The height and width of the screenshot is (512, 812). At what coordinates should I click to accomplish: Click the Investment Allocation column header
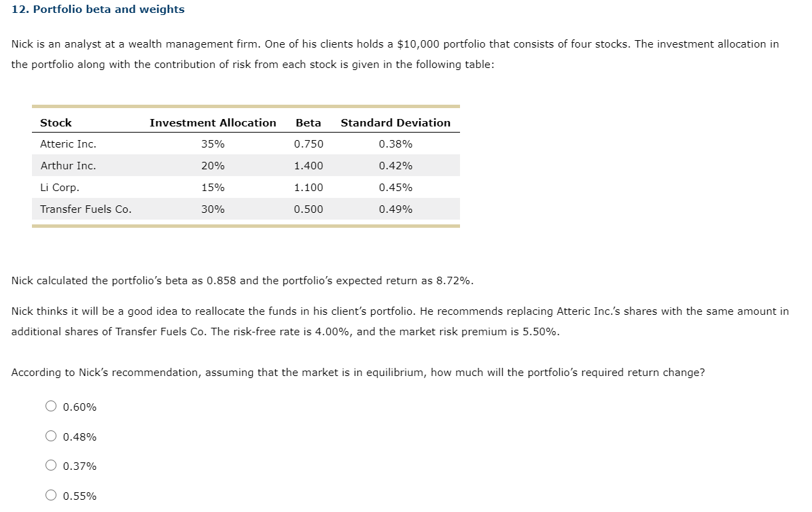click(212, 122)
